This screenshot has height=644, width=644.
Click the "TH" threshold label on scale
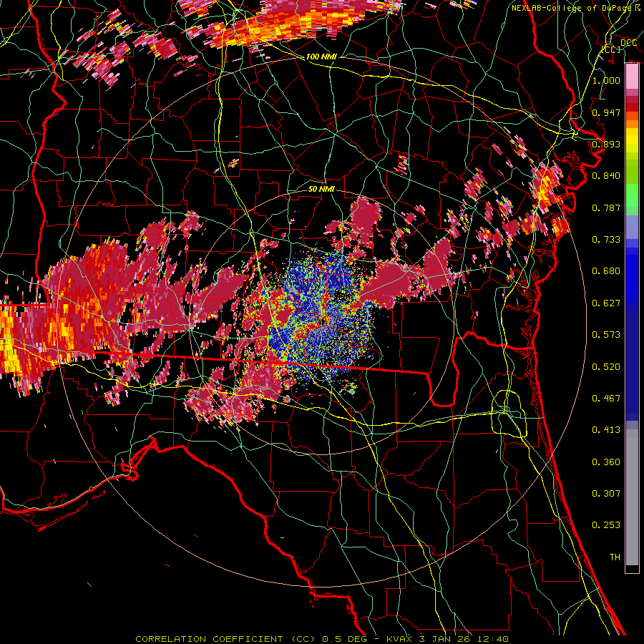(x=615, y=557)
